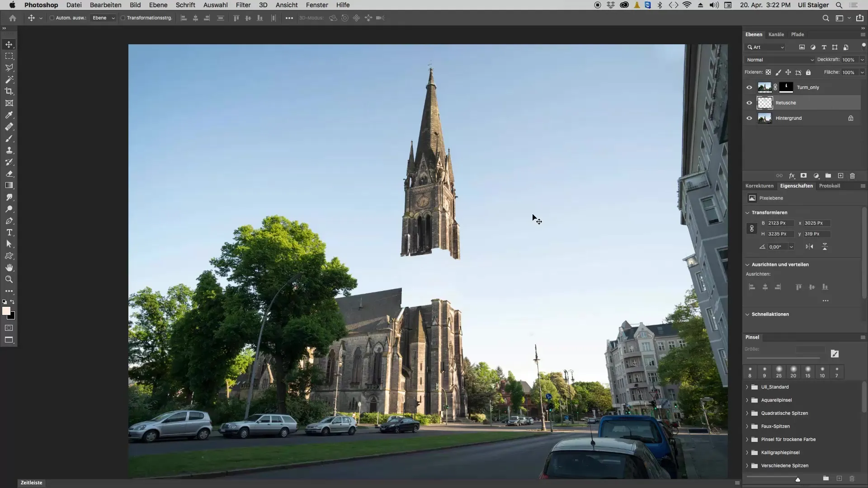Screen dimensions: 868x488
Task: Open Spotlight search in menu bar
Action: (x=839, y=5)
